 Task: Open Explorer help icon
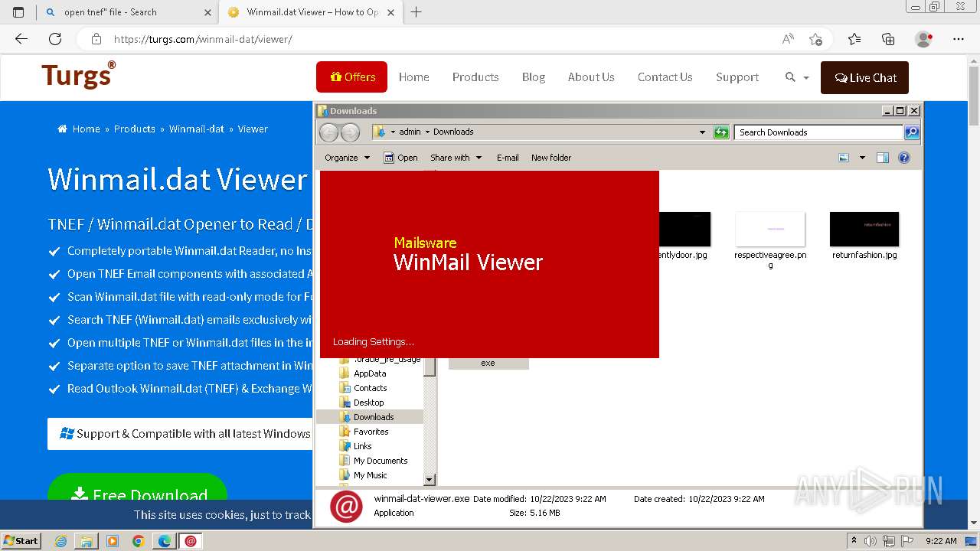904,158
